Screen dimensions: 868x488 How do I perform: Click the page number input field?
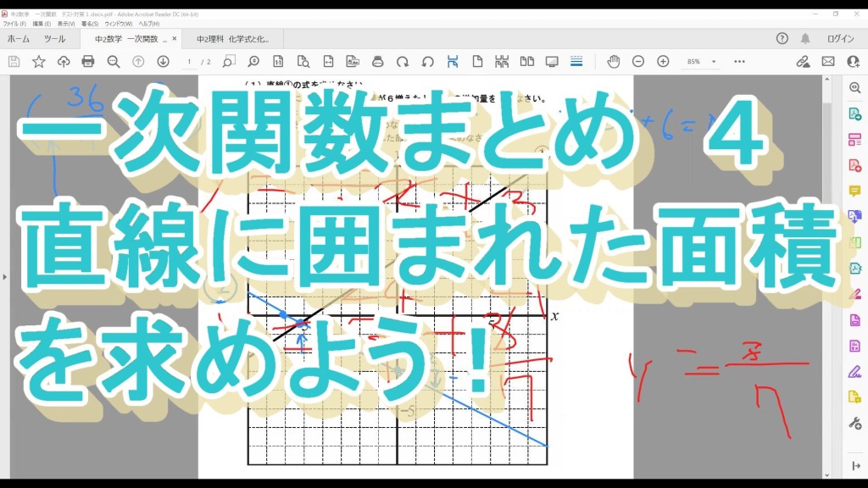pos(189,62)
